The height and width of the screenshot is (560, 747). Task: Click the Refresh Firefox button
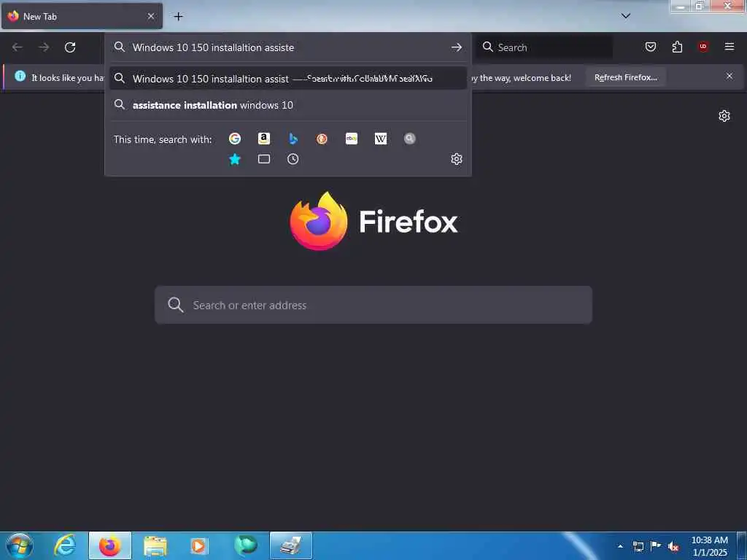[625, 77]
